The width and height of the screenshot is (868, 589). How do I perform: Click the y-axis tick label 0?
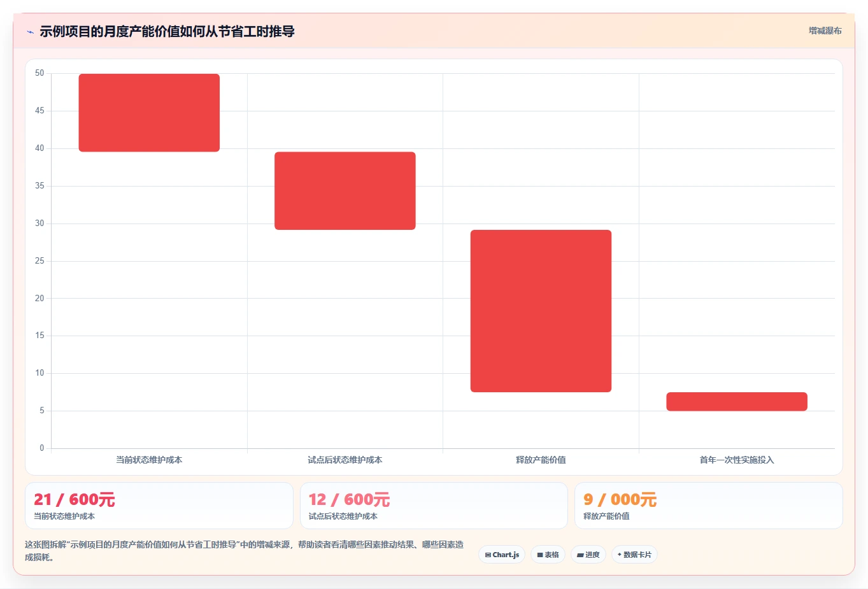[42, 448]
